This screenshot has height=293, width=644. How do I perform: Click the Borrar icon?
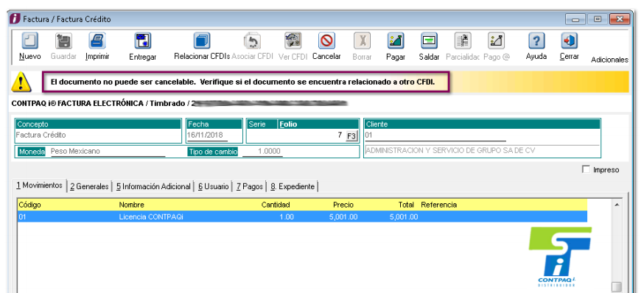click(x=363, y=41)
